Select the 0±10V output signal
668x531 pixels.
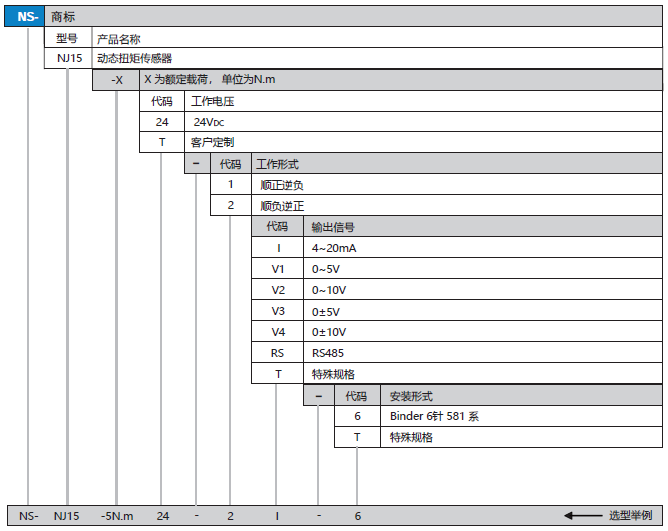pyautogui.click(x=329, y=332)
